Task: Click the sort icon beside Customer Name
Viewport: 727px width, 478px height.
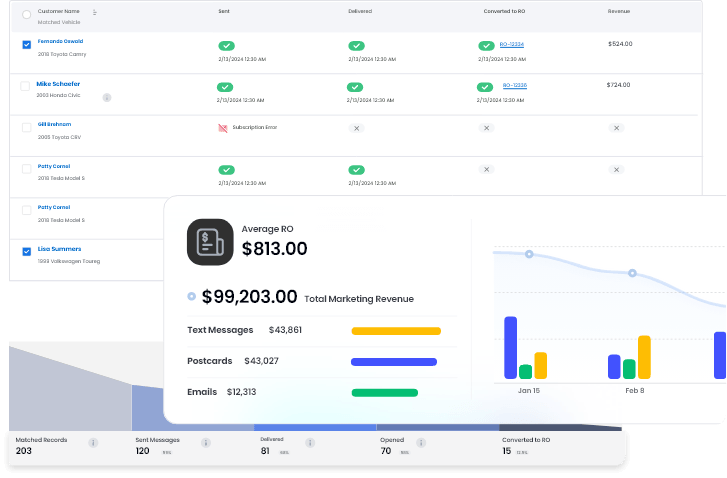Action: [95, 13]
